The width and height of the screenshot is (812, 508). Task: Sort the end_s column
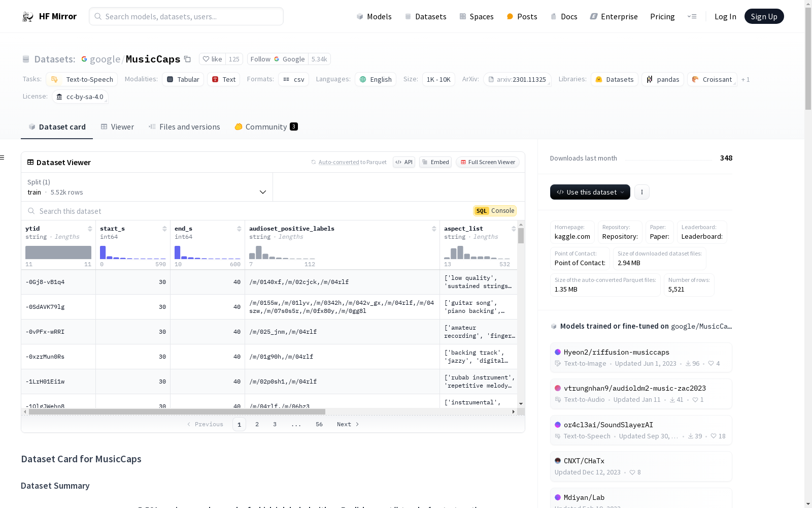pyautogui.click(x=239, y=229)
